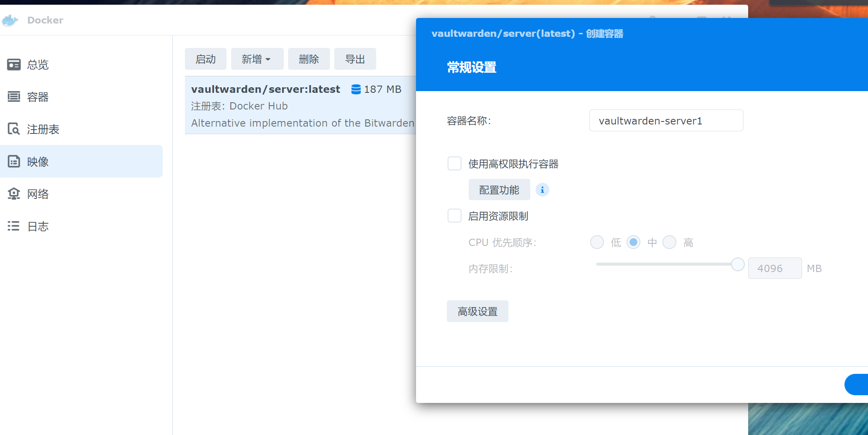Click the Alternative implementation description text
868x435 pixels.
(303, 123)
